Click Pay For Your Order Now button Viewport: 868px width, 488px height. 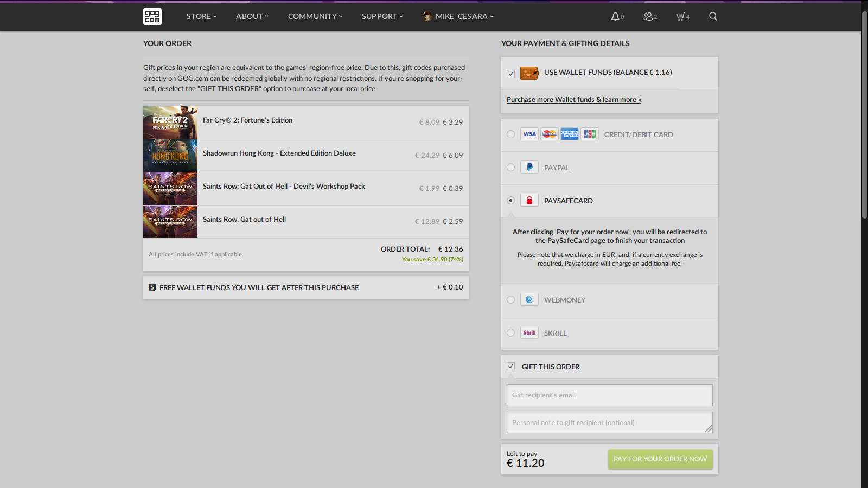pos(660,459)
